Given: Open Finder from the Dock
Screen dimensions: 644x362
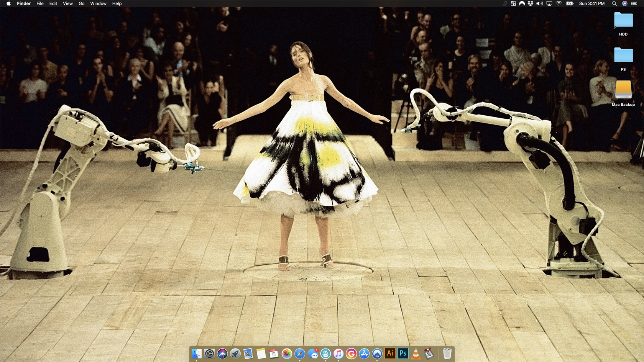Looking at the screenshot, I should [x=197, y=354].
